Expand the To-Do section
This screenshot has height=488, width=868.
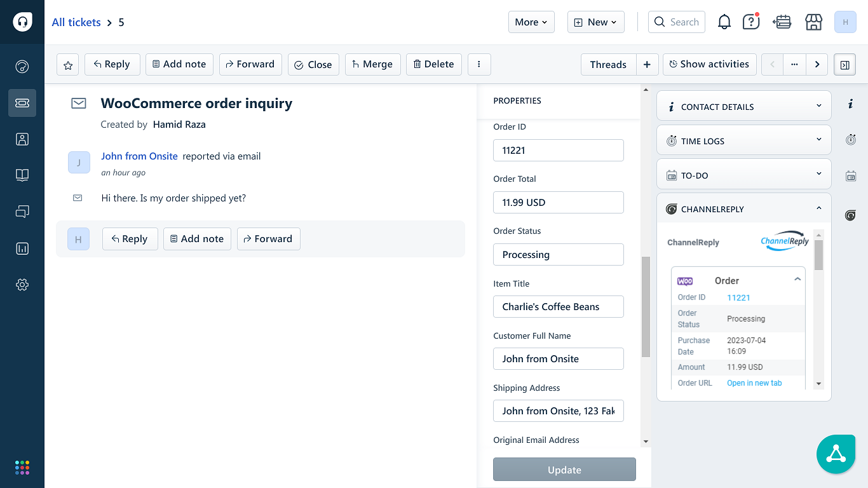(744, 175)
